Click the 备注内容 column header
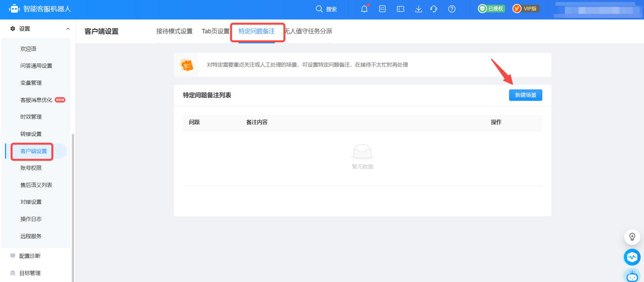Viewport: 644px width, 282px height. pos(257,122)
